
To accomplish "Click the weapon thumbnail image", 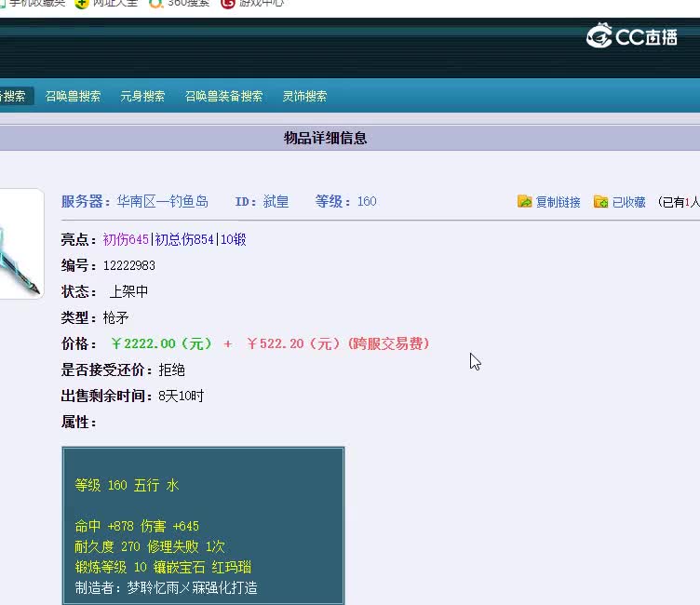I will click(x=20, y=244).
